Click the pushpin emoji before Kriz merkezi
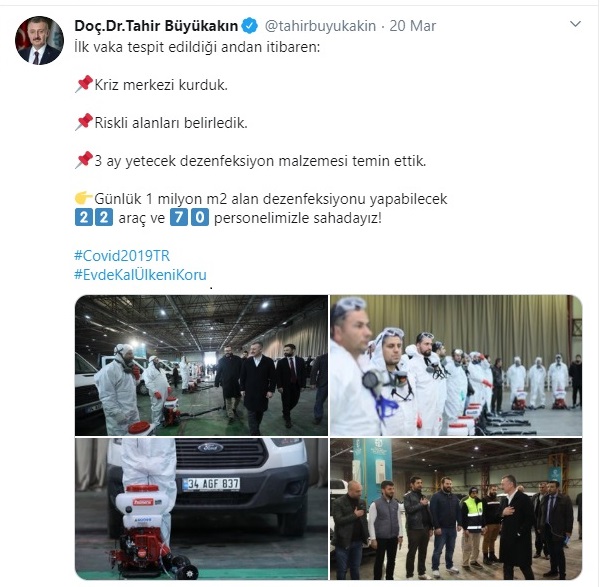Viewport: 613px width, 587px height. [x=84, y=84]
